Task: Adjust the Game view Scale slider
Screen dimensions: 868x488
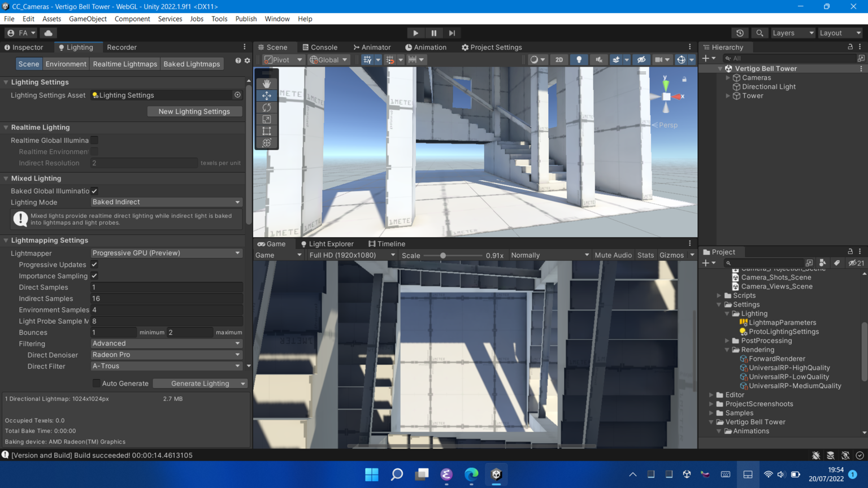Action: [x=444, y=255]
